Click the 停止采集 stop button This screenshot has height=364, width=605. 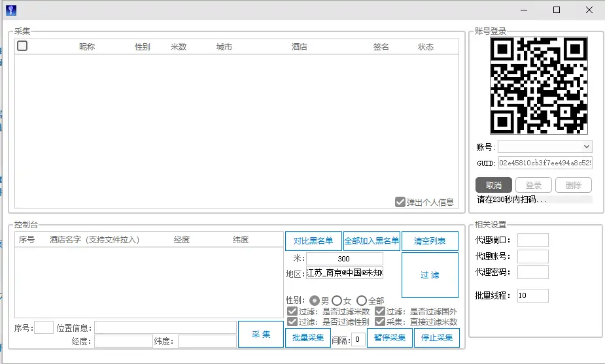437,338
